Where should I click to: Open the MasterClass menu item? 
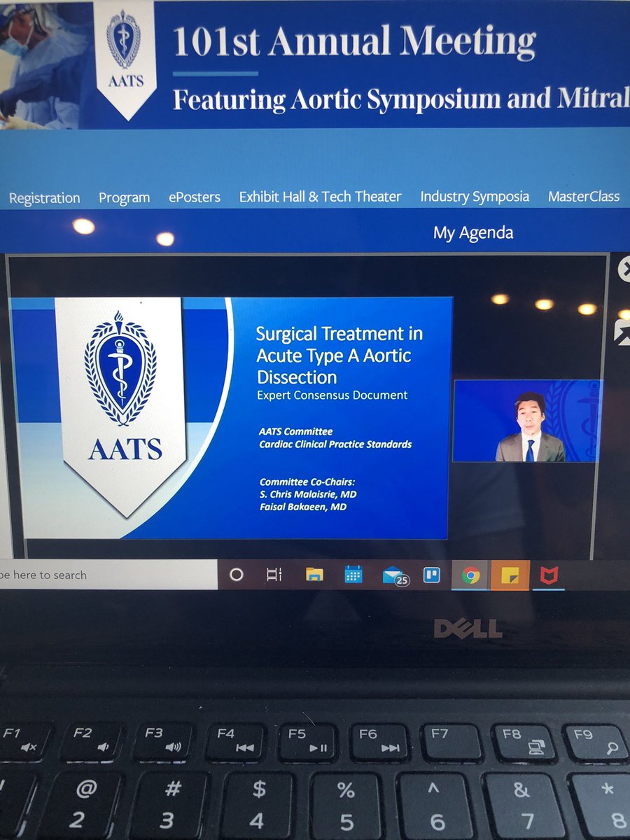(583, 196)
